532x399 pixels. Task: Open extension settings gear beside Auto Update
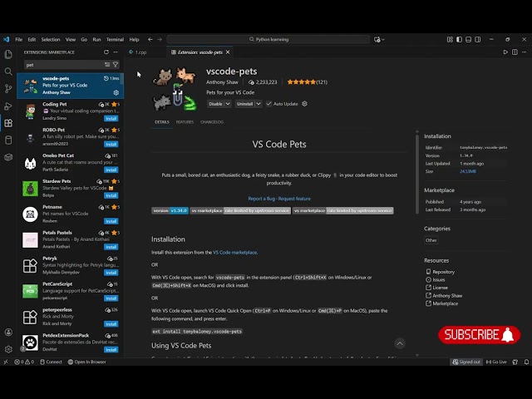tap(305, 104)
